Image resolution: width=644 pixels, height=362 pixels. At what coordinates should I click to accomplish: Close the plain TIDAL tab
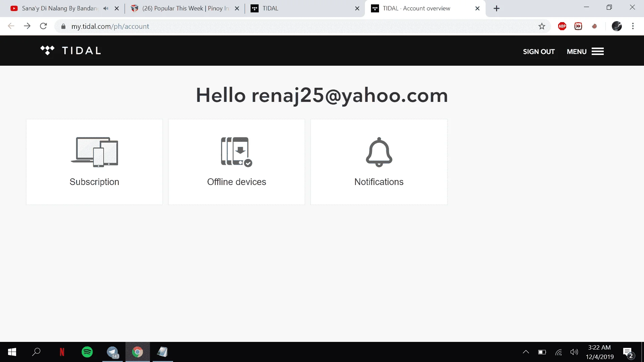[357, 9]
